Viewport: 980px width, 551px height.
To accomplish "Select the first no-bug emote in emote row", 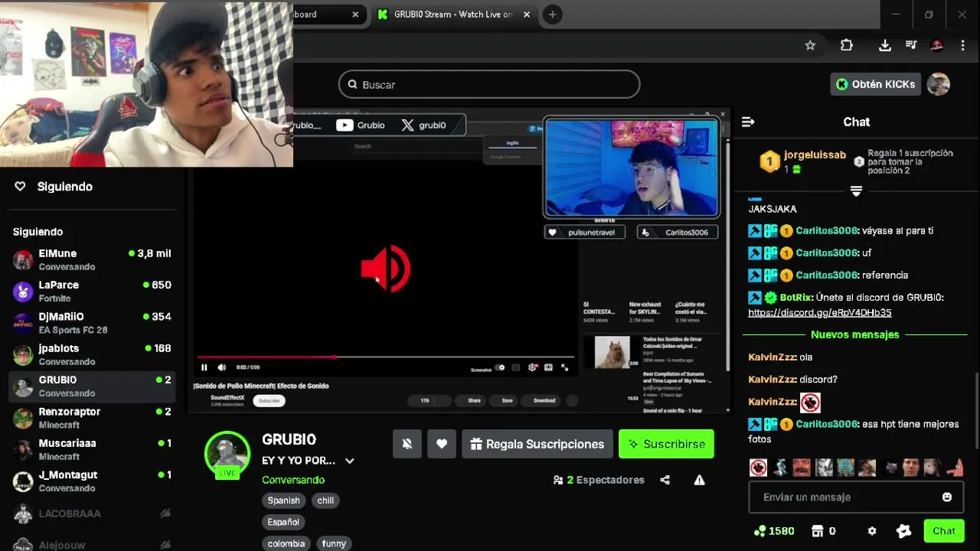I will [758, 468].
